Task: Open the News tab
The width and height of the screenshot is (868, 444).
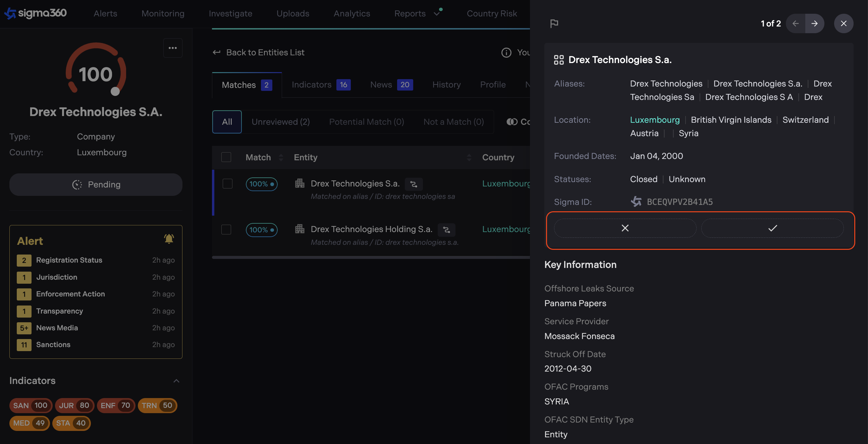Action: pos(391,85)
